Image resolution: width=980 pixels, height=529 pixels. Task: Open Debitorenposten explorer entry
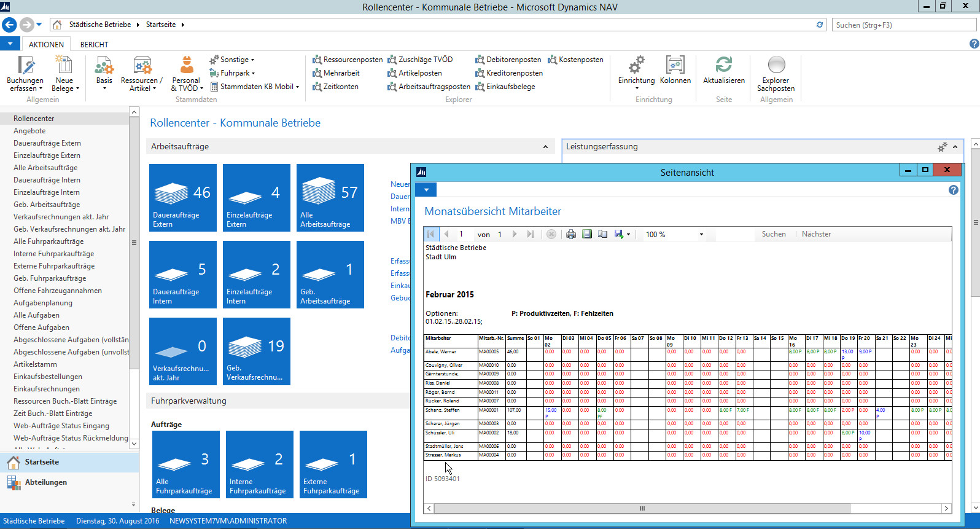pyautogui.click(x=508, y=60)
